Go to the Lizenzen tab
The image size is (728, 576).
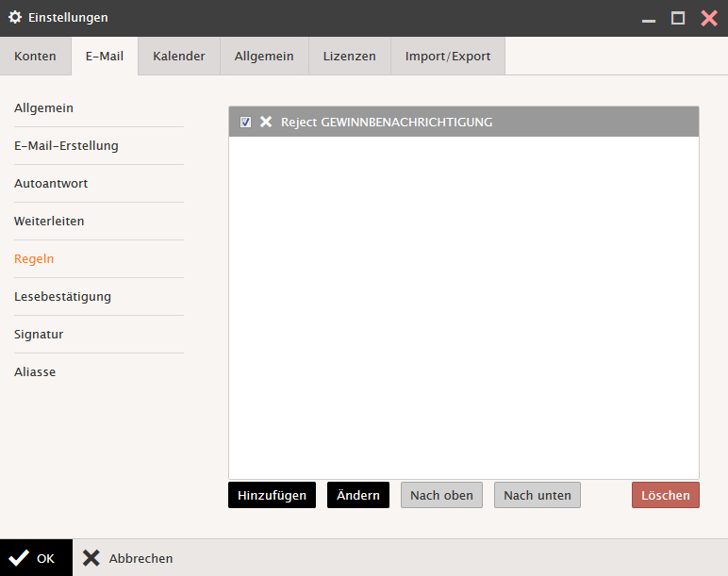[349, 57]
